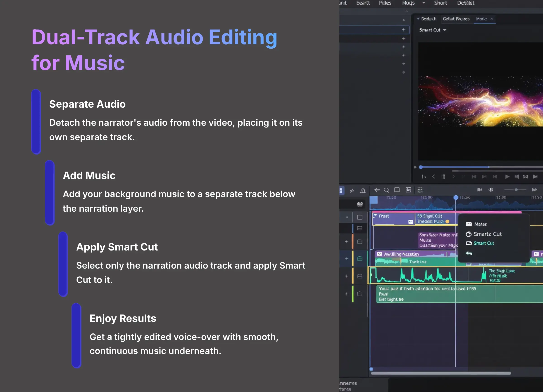Expand the chevron next to Hoys

coord(424,3)
